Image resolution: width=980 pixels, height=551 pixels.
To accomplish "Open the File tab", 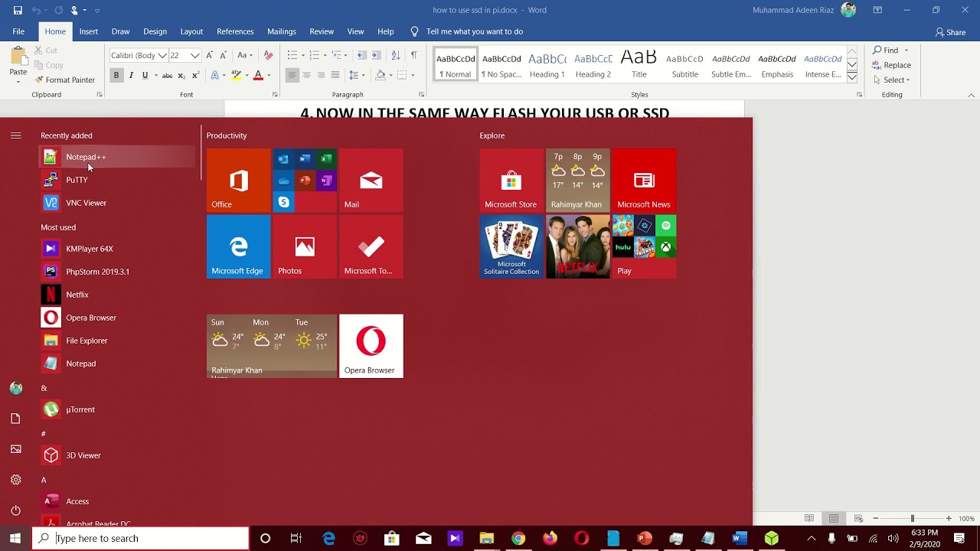I will [18, 31].
